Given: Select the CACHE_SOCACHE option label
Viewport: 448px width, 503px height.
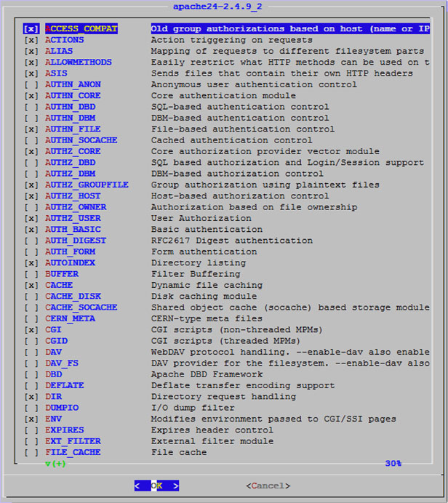Looking at the screenshot, I should [81, 307].
